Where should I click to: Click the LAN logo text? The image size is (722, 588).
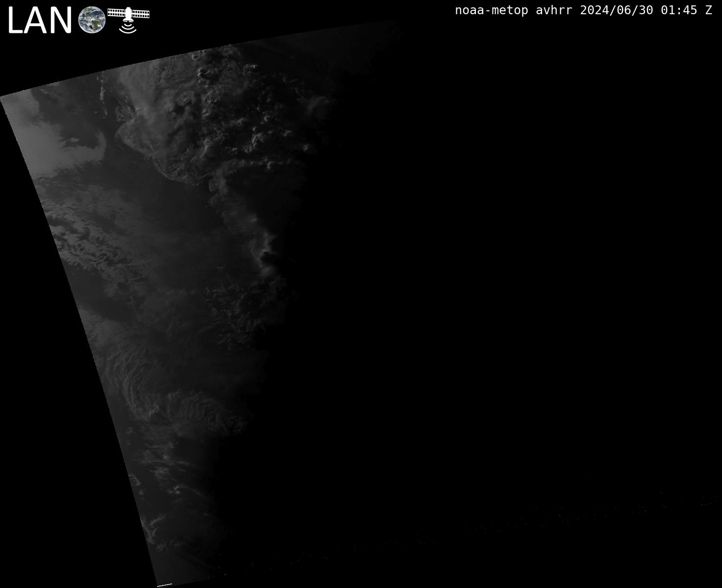[x=40, y=21]
